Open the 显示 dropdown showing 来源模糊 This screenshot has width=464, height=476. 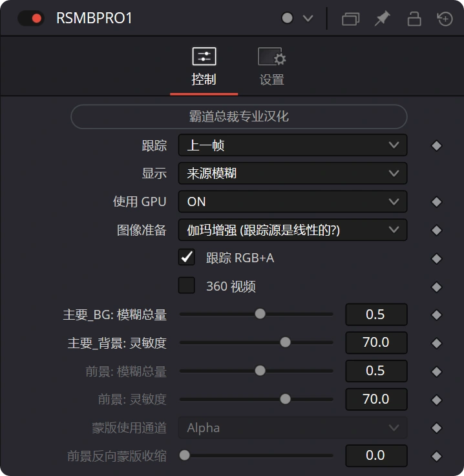coord(293,173)
